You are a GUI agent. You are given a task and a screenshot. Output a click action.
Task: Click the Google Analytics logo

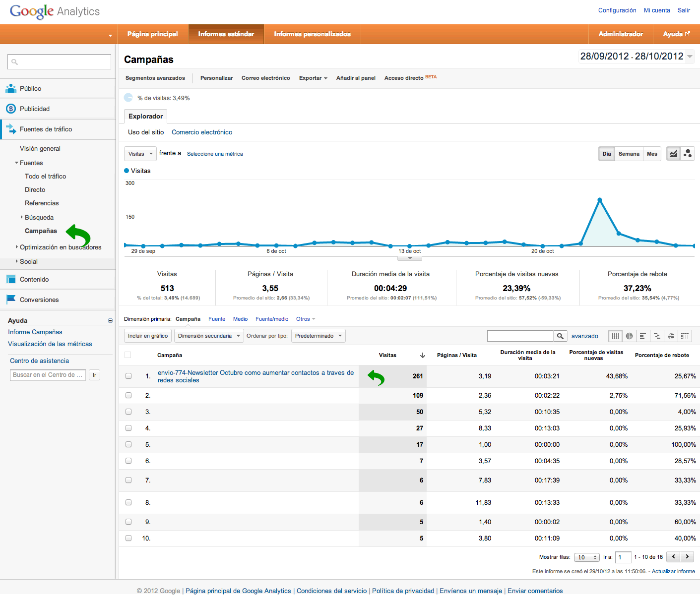coord(55,11)
